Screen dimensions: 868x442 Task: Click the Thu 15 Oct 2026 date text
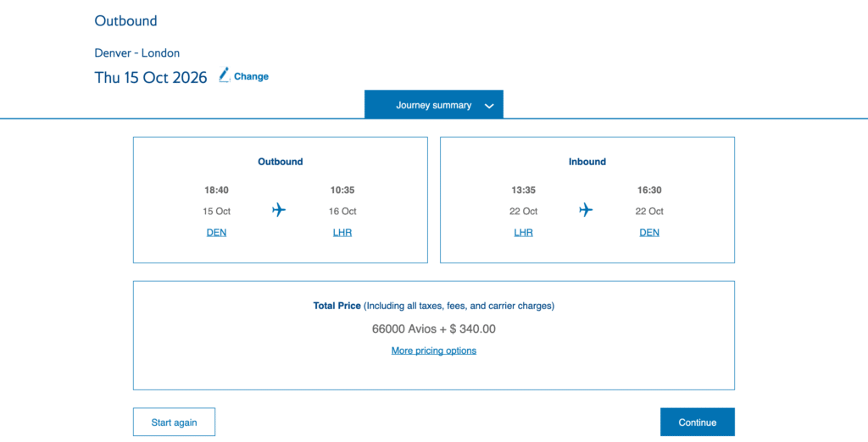[151, 77]
